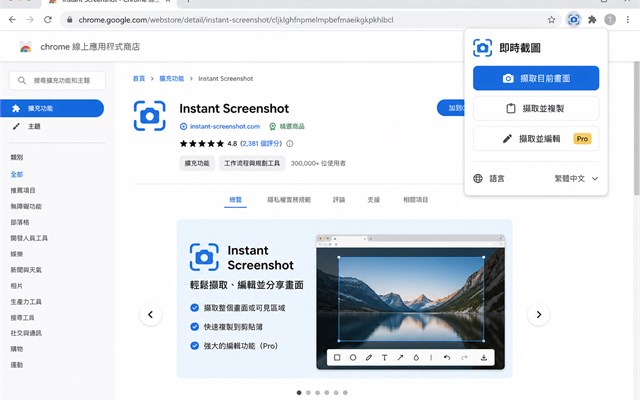Select the 生產力工具 category

(26, 302)
